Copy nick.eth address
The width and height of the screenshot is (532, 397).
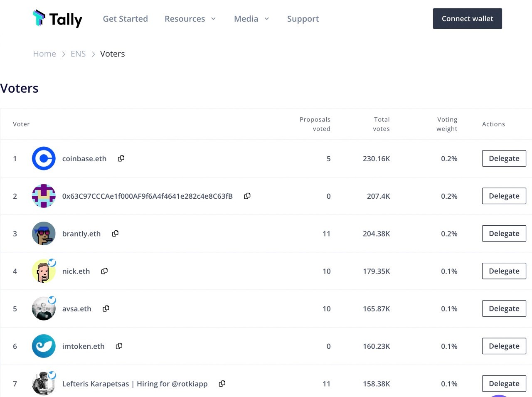(x=104, y=271)
